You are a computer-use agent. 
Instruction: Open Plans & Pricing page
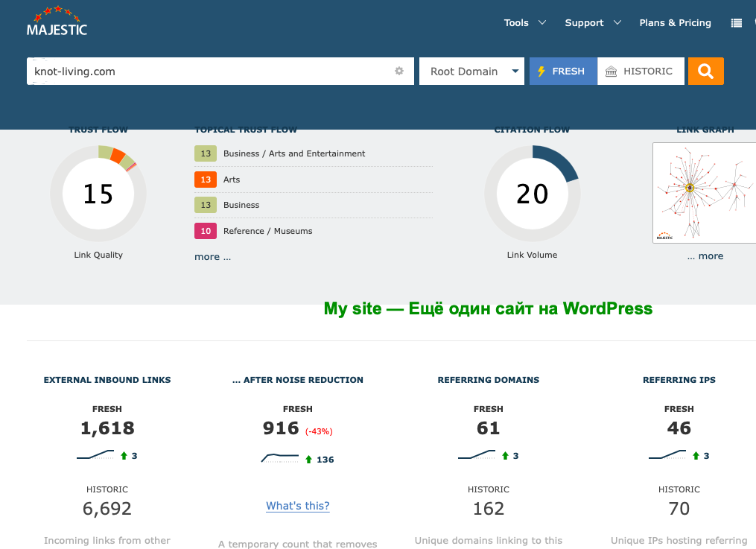pyautogui.click(x=675, y=23)
